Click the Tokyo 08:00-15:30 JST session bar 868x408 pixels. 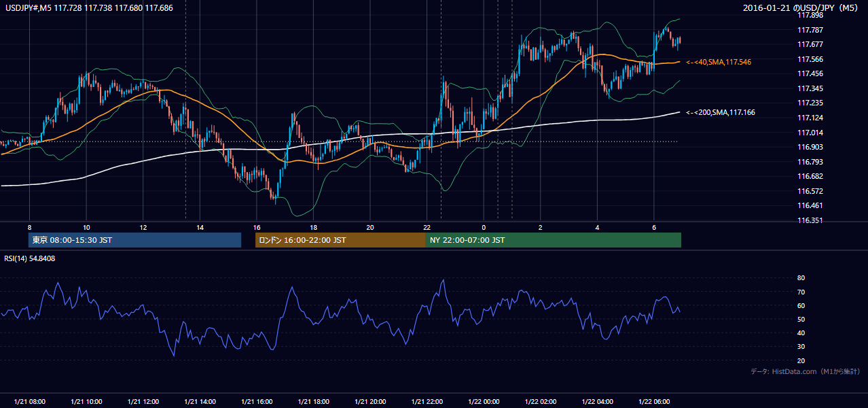coord(135,240)
